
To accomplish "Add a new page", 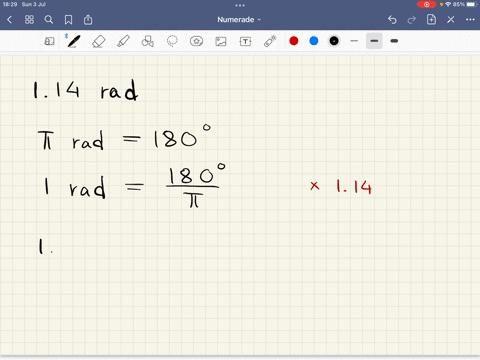I will 431,19.
